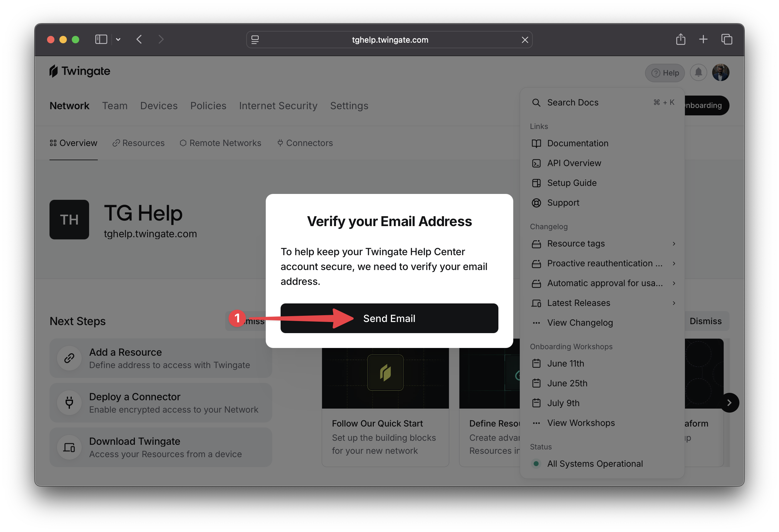Click the magnifier icon in Search Docs
This screenshot has height=532, width=779.
(x=536, y=103)
